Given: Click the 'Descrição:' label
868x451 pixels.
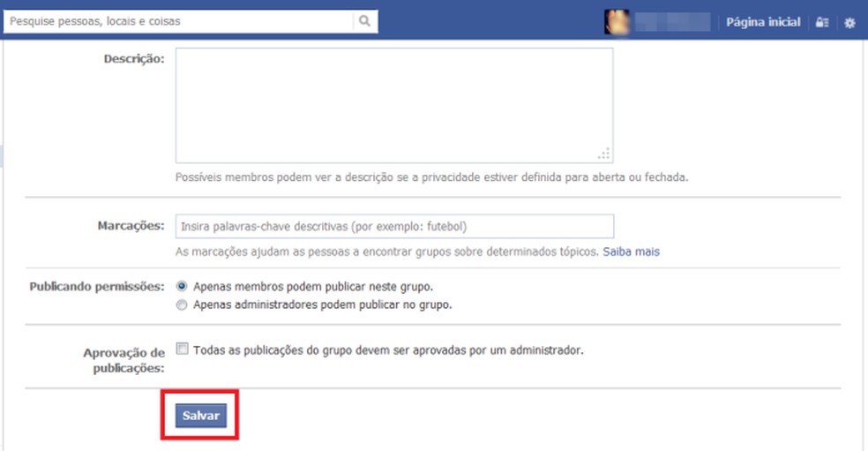Looking at the screenshot, I should [134, 59].
